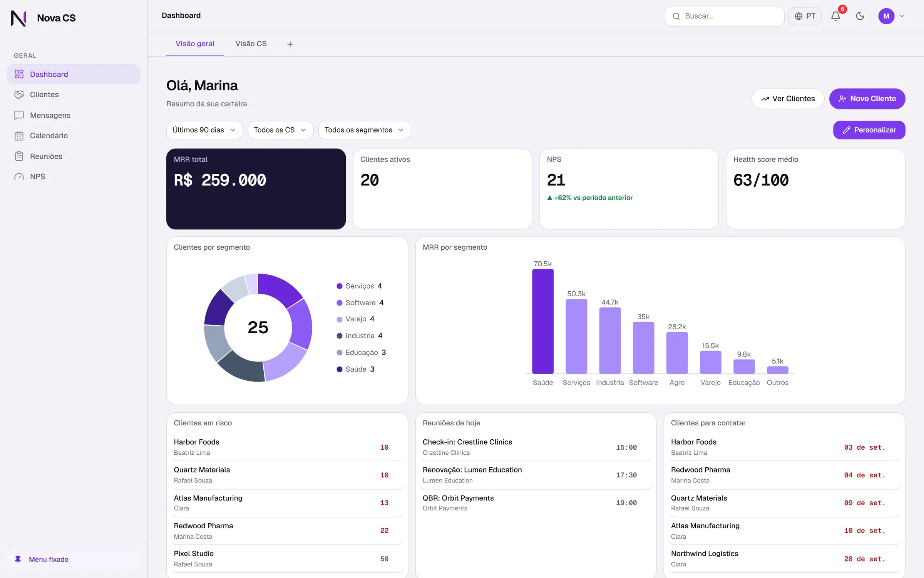This screenshot has width=924, height=578.
Task: Click the Saúde 70.5k bar
Action: [543, 322]
